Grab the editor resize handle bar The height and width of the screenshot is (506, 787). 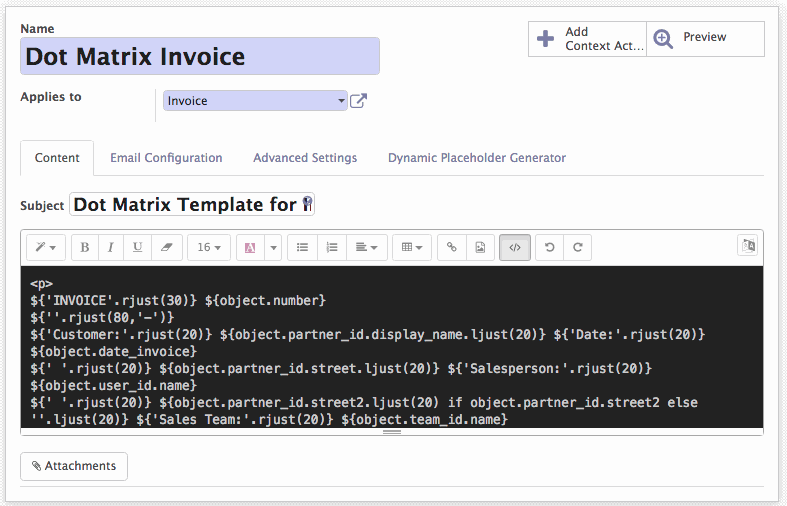(x=392, y=432)
